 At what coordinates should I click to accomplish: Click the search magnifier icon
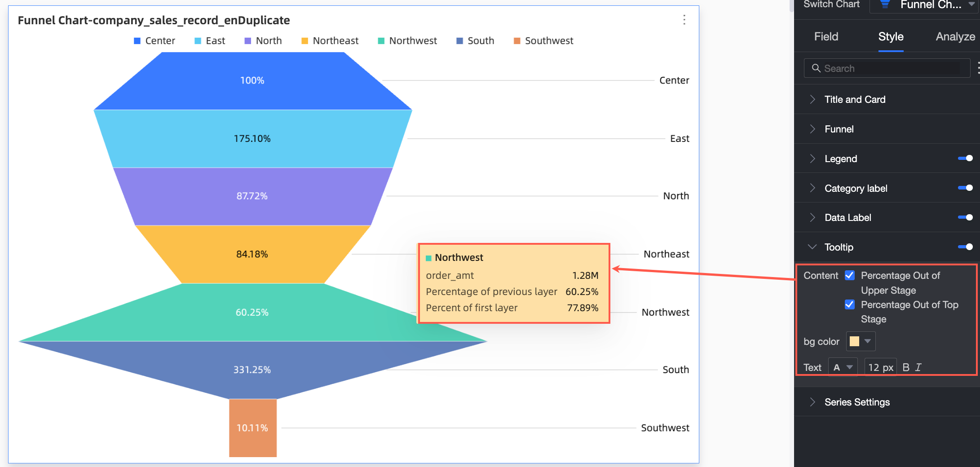click(x=816, y=68)
